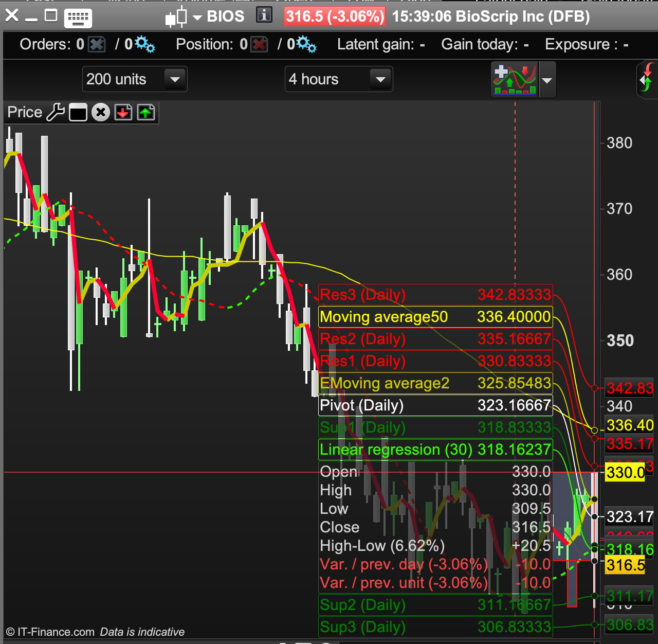Viewport: 658px width, 644px height.
Task: Select the Sup1 (Daily) 318.83333 row
Action: [435, 427]
